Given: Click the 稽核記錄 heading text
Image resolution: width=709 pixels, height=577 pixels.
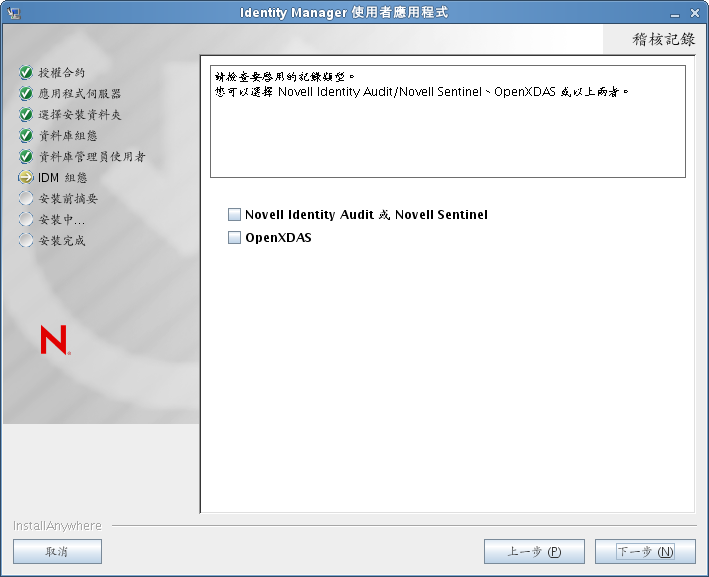Looking at the screenshot, I should (663, 39).
